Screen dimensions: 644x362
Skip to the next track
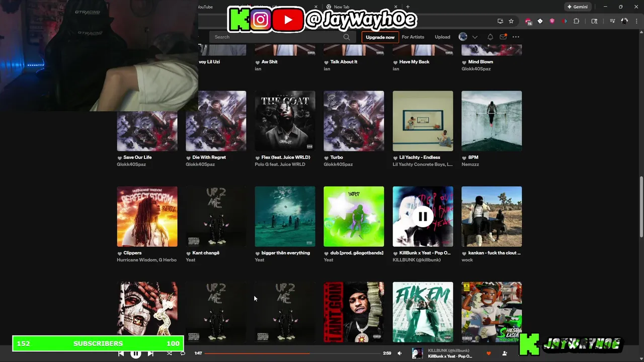150,353
